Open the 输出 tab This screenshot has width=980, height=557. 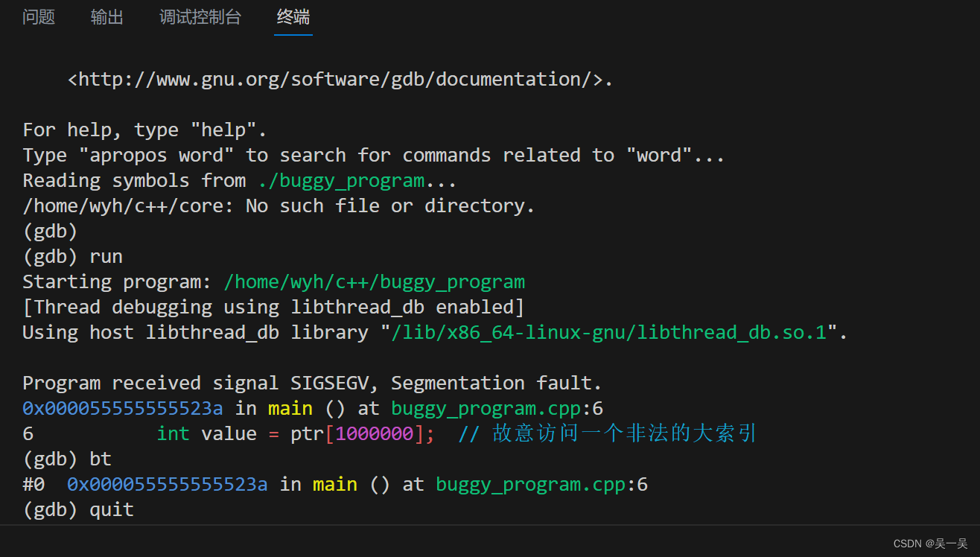coord(106,17)
